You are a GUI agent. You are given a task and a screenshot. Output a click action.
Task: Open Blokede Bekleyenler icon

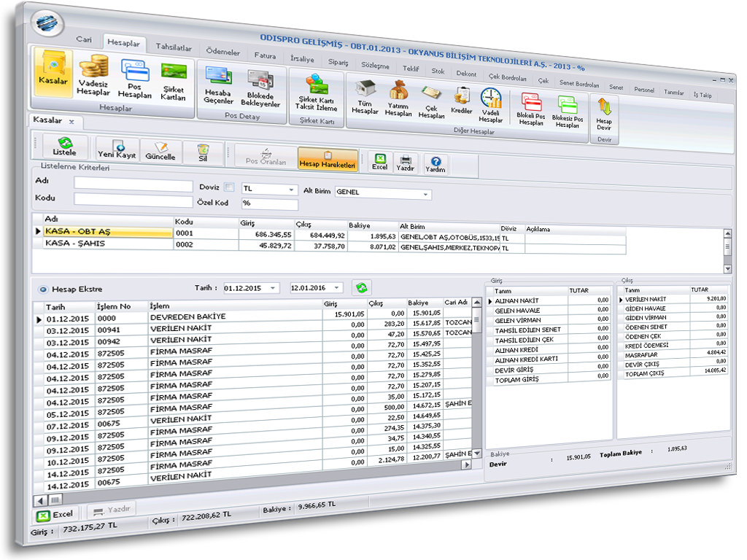pyautogui.click(x=260, y=88)
